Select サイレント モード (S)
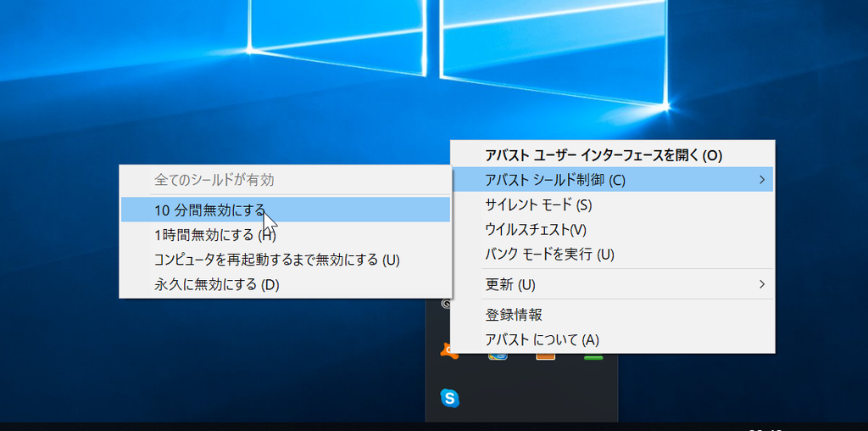Screen dimensions: 868x431 tap(612, 205)
